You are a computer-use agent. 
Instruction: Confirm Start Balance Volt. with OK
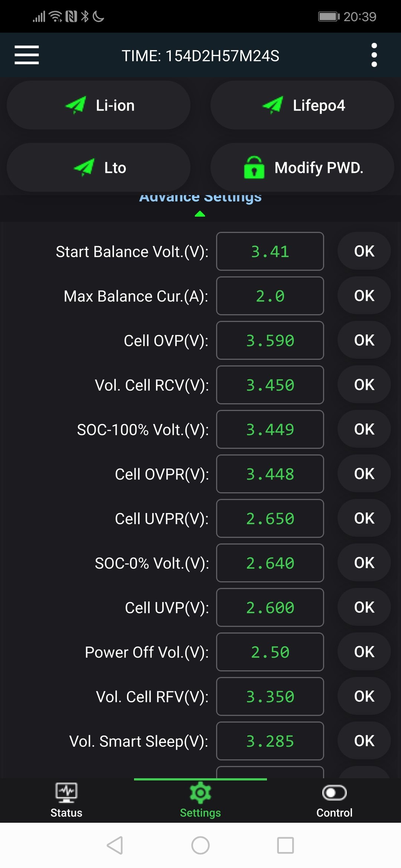coord(364,251)
